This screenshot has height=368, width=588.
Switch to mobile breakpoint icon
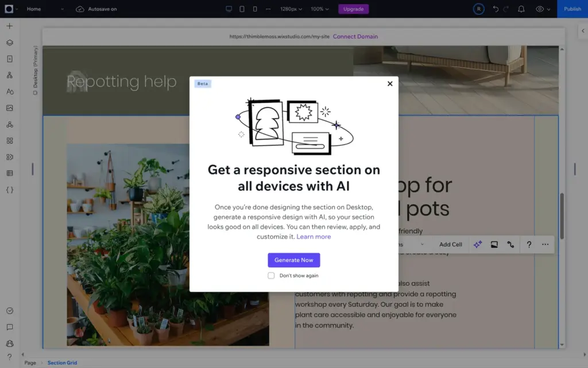(255, 9)
